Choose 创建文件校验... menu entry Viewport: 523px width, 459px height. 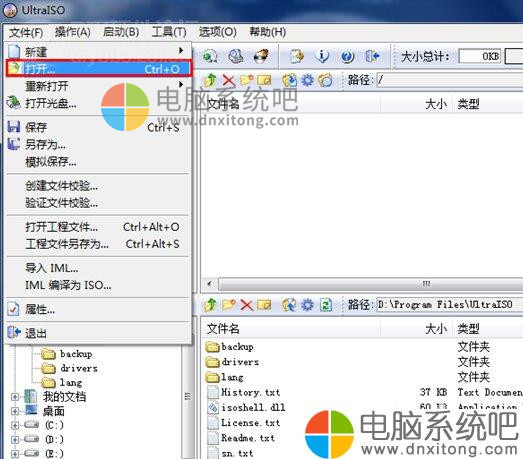98,186
